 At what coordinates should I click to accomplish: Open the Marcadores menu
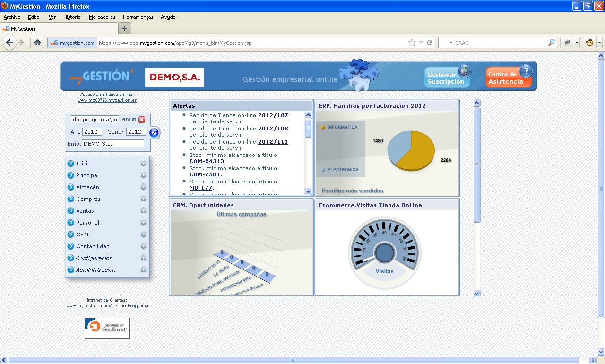102,17
